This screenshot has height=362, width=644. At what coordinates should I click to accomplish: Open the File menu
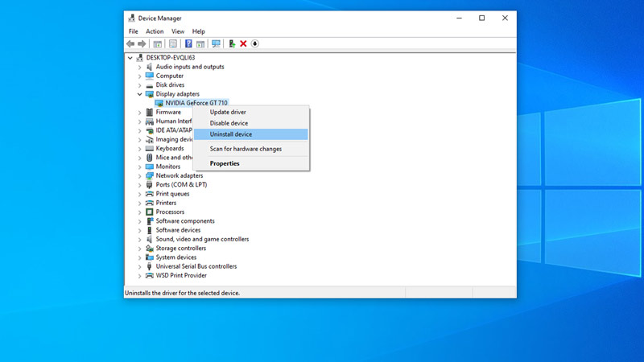click(x=133, y=31)
